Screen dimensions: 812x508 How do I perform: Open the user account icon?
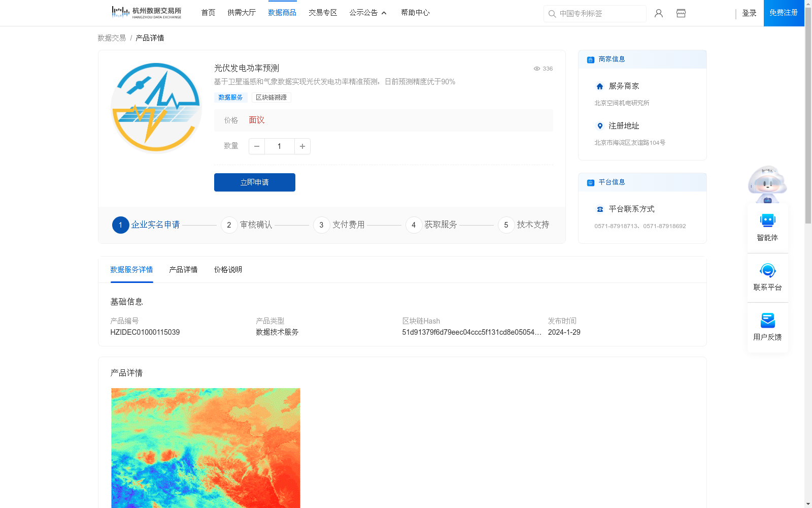pyautogui.click(x=659, y=13)
